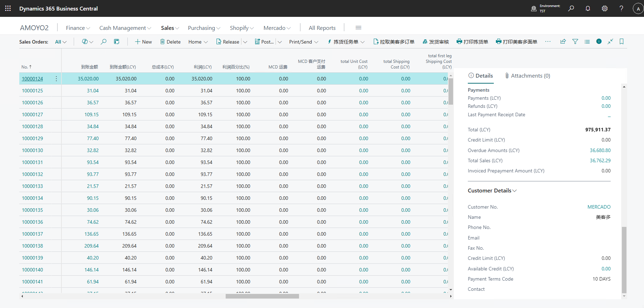Screen dimensions: 644x308
Task: Click the search magnifier beside Sales Orders
Action: point(104,42)
